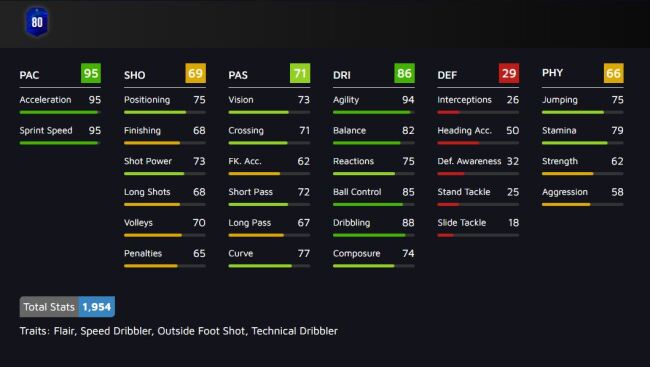The image size is (650, 367).
Task: Click the Curve stat label
Action: [241, 253]
